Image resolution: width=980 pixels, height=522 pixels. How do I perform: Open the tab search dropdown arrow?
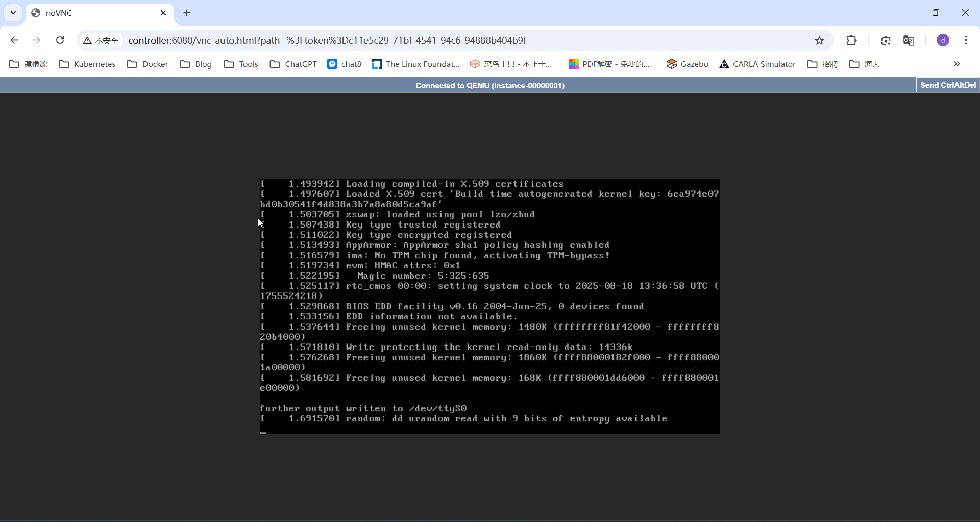(x=13, y=13)
